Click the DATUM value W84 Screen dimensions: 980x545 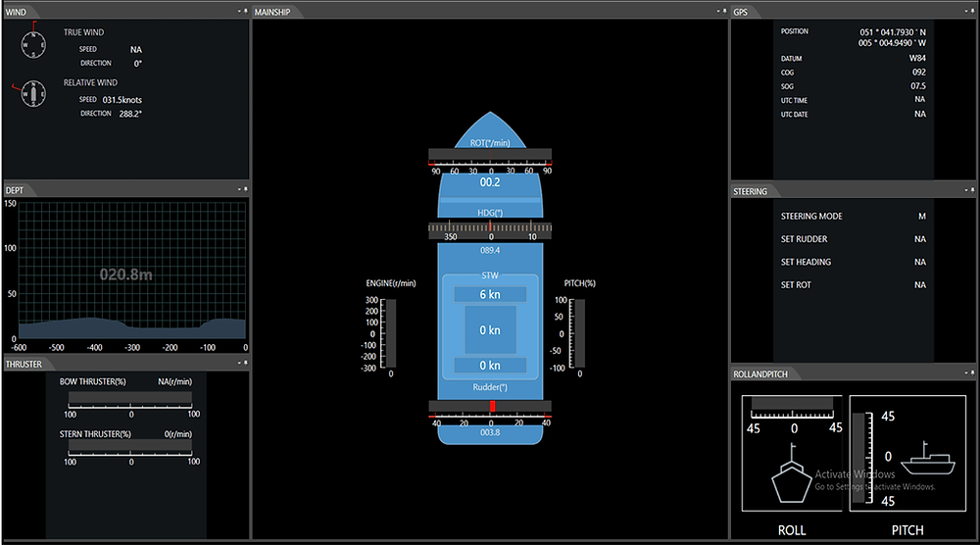coord(917,58)
